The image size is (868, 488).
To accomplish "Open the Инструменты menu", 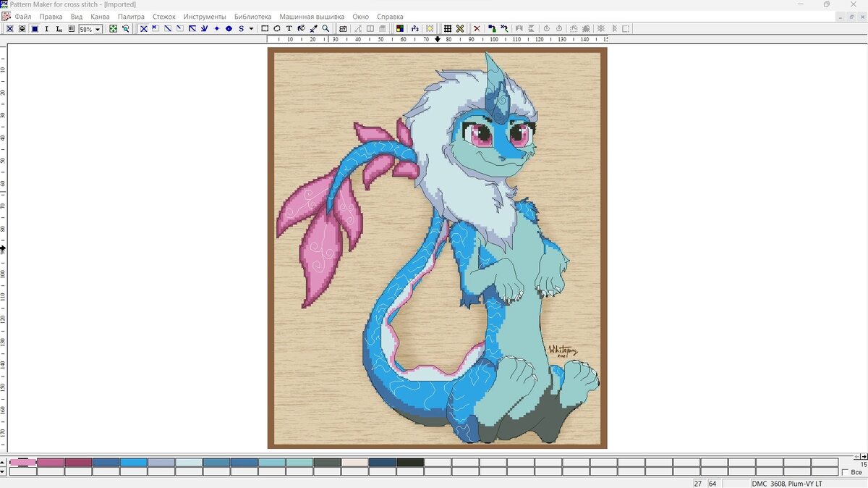I will coord(205,16).
